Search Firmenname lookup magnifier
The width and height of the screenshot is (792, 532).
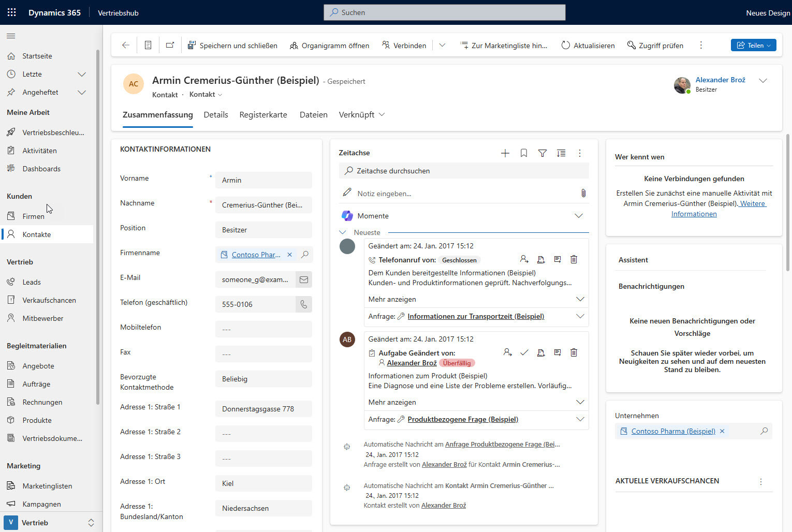(x=305, y=255)
